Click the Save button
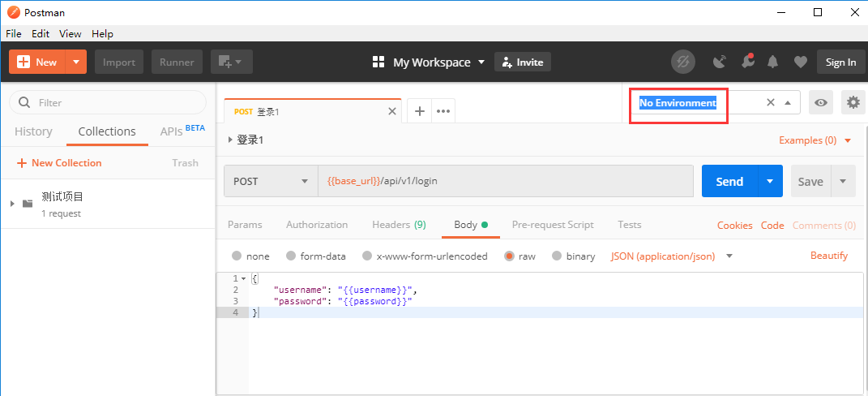Image resolution: width=868 pixels, height=396 pixels. click(810, 181)
